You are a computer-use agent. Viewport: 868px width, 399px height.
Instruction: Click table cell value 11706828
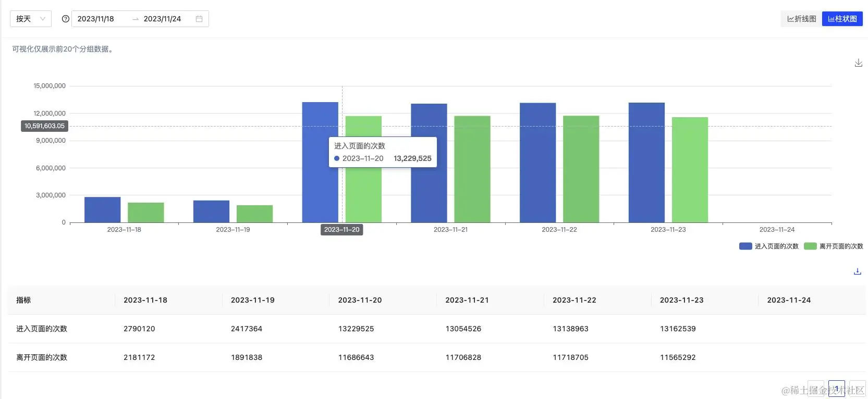point(463,357)
